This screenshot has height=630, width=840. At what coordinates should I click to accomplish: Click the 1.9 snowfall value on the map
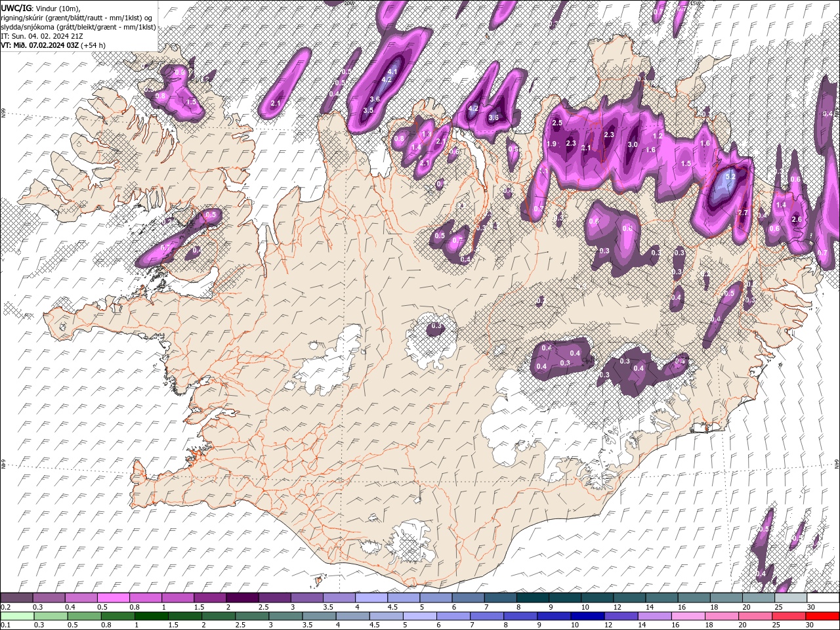552,144
